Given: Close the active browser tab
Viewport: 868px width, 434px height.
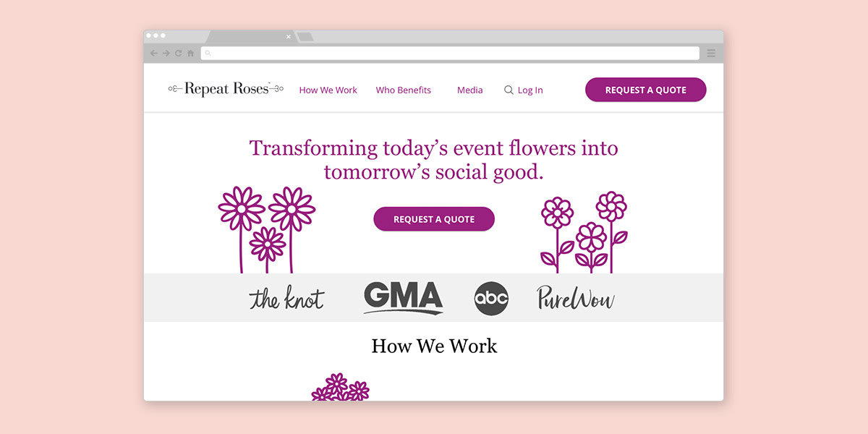Looking at the screenshot, I should tap(289, 36).
